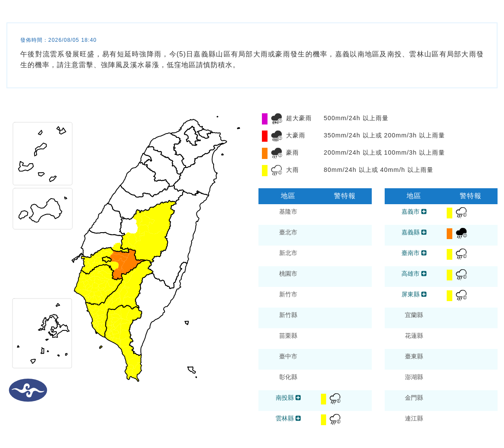
Task: Click the dark cloud icon in 嘉義縣 row
Action: [461, 233]
